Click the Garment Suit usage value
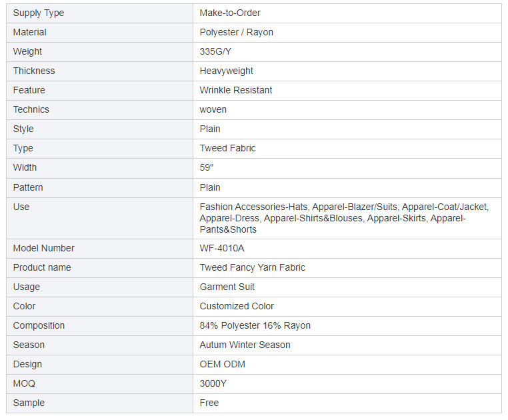This screenshot has width=508, height=420. [x=227, y=287]
